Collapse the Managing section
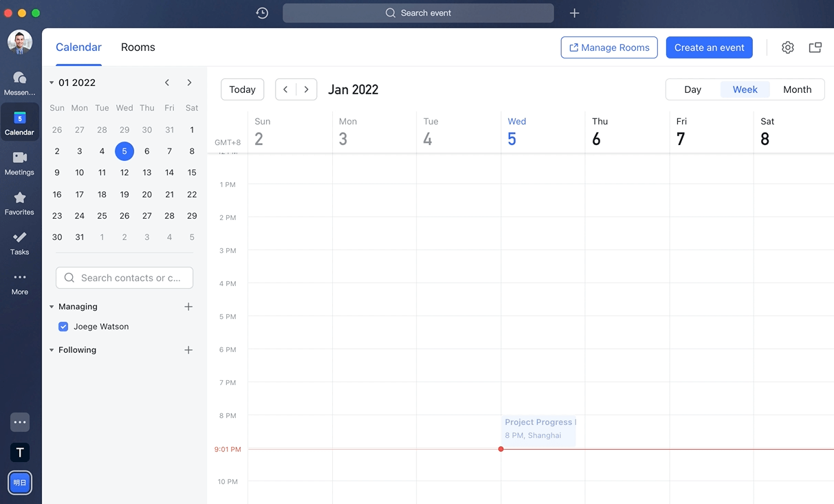 click(52, 307)
